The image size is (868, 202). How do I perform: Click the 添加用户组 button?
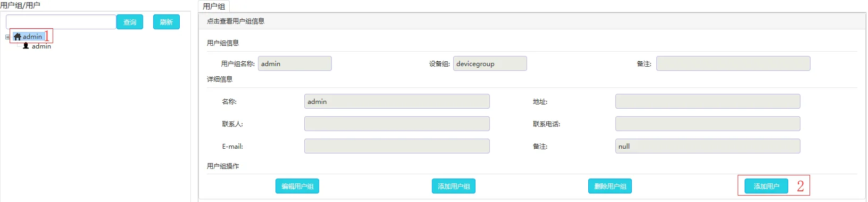click(x=454, y=186)
